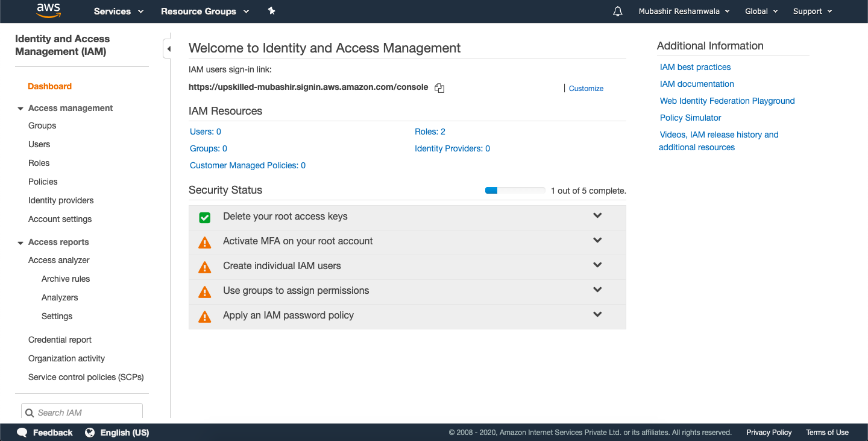Click the '1 out of 5 complete.' text
The width and height of the screenshot is (868, 441).
tap(588, 191)
